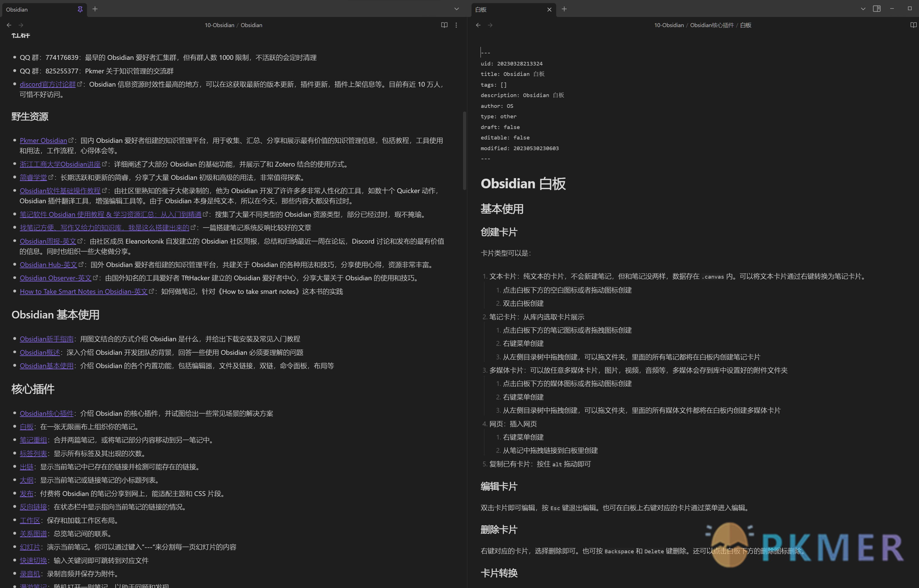Open Obsidian Hub-英文 link
The width and height of the screenshot is (919, 588).
pos(49,265)
